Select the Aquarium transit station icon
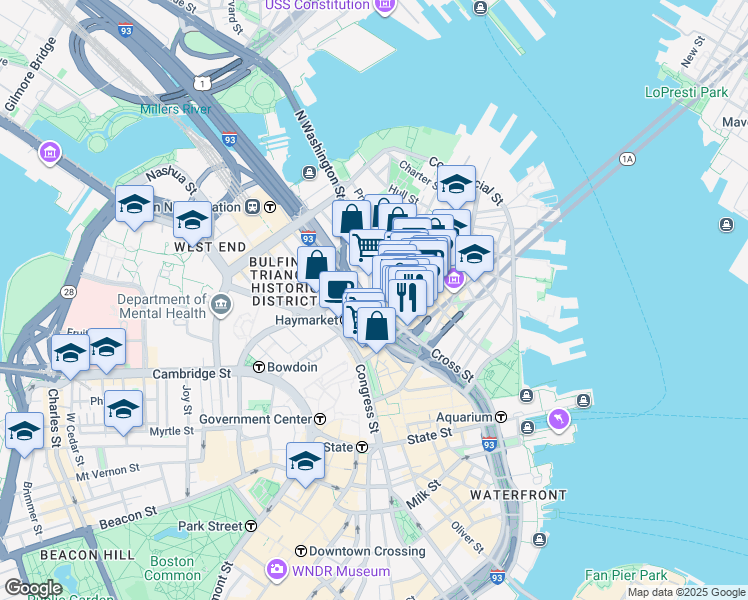 [501, 417]
